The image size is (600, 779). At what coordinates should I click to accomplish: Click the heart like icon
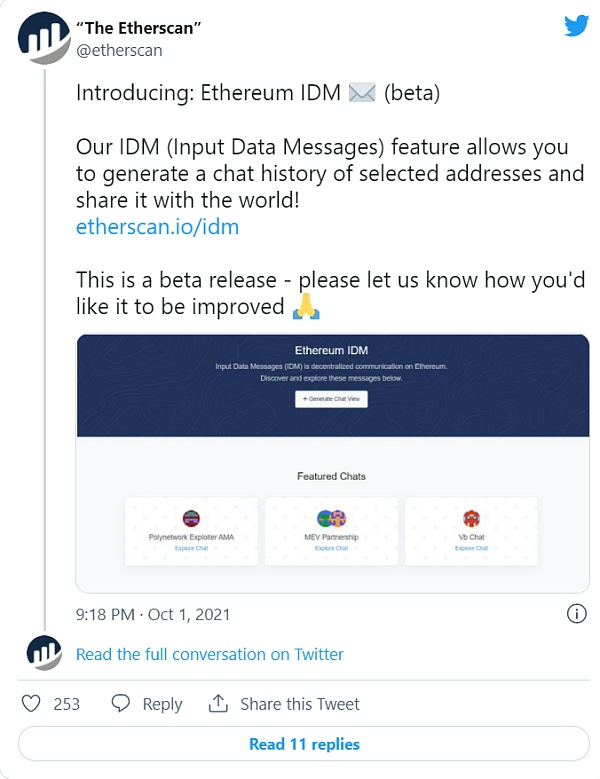tap(31, 704)
